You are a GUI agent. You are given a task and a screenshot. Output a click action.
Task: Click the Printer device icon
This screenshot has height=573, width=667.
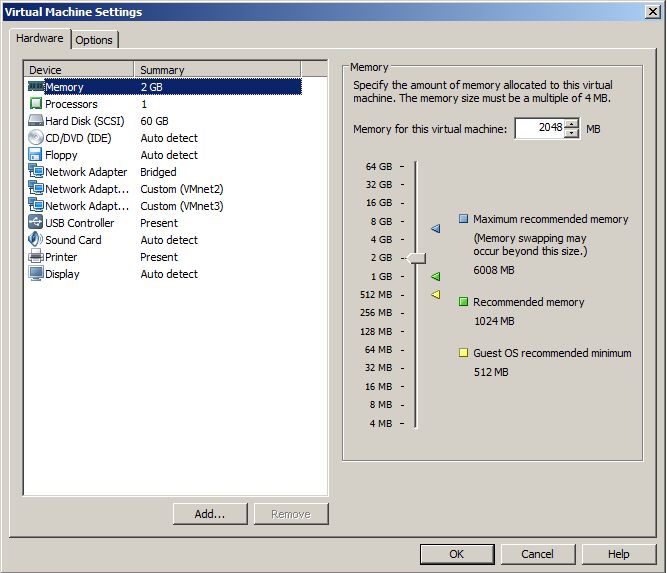pos(36,257)
